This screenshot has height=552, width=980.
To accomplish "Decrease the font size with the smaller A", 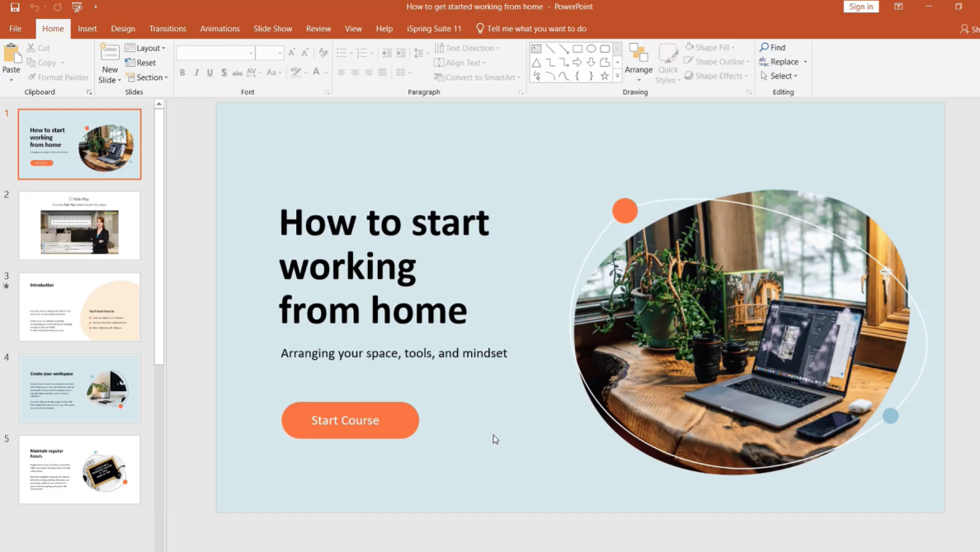I will click(305, 53).
